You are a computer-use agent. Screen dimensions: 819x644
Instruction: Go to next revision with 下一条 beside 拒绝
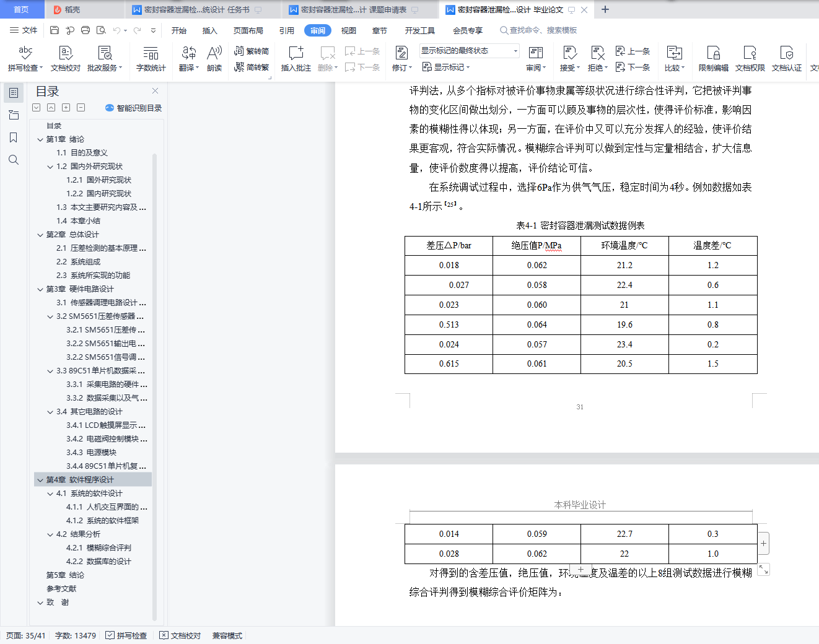633,67
